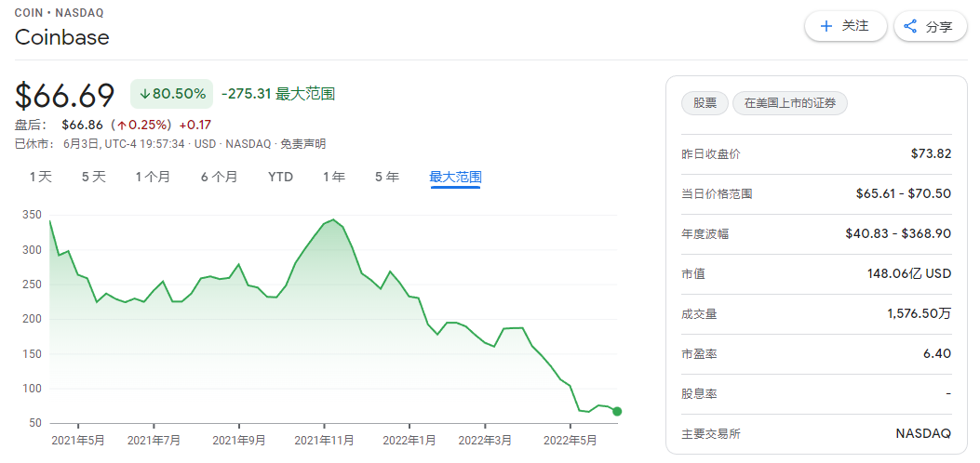The image size is (980, 463).
Task: Click the 分享 share button text
Action: tap(939, 27)
